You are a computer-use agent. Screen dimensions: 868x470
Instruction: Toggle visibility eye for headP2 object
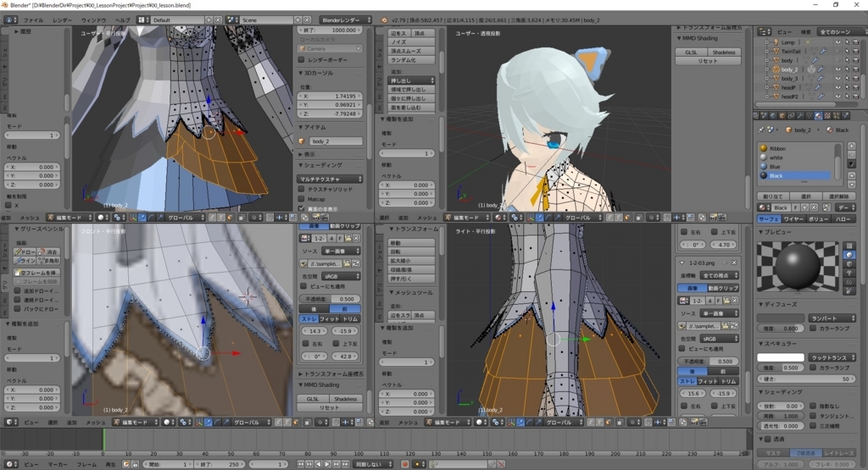tap(838, 97)
